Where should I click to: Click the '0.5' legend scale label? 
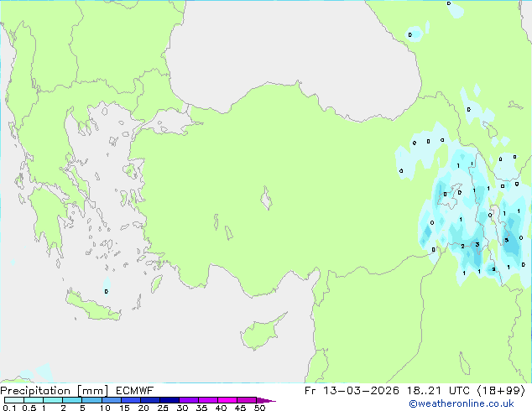(x=29, y=408)
